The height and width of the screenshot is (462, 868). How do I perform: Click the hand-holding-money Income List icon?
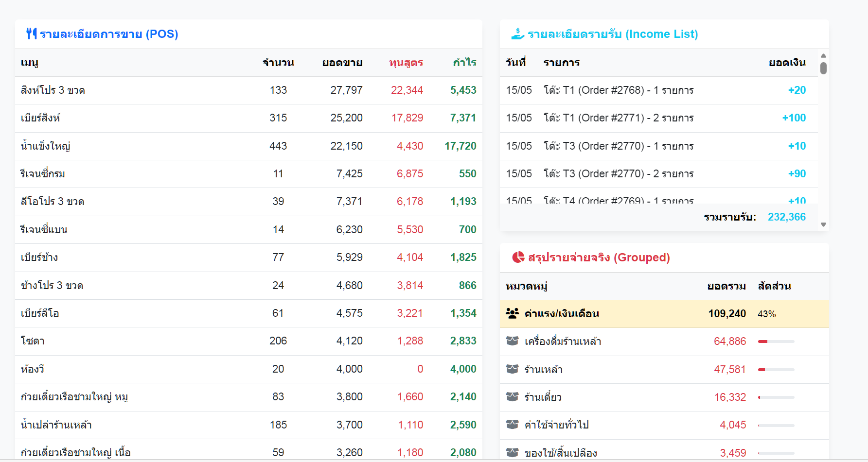pos(518,34)
